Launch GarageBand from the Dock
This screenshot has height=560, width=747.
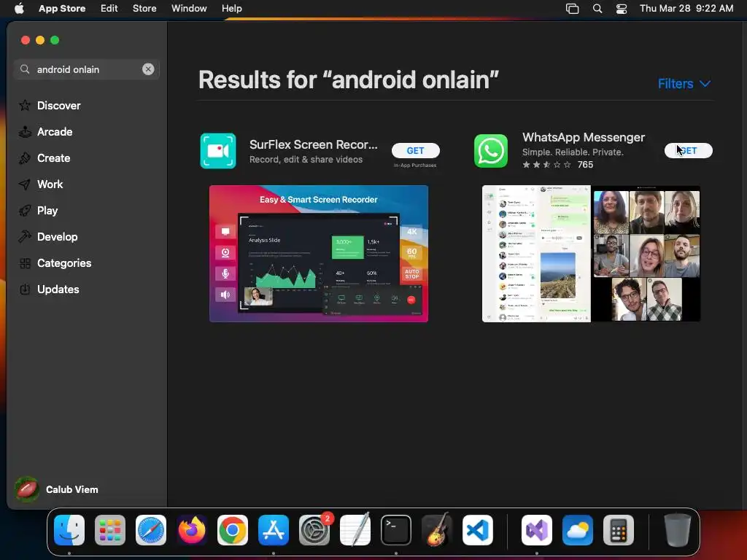point(437,529)
